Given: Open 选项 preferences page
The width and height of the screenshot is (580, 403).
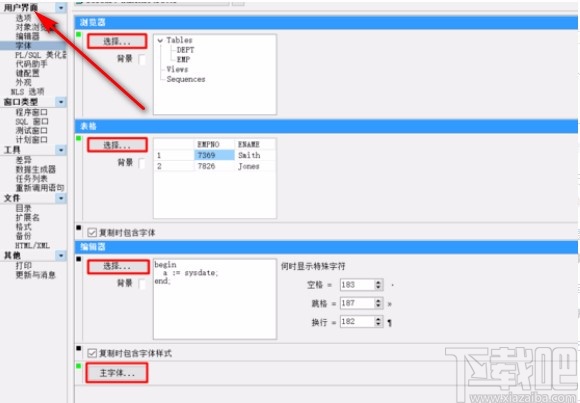Looking at the screenshot, I should tap(23, 18).
